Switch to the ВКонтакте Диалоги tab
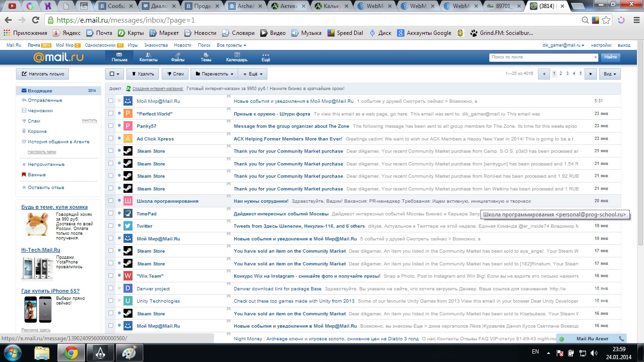This screenshot has height=362, width=644. [160, 6]
